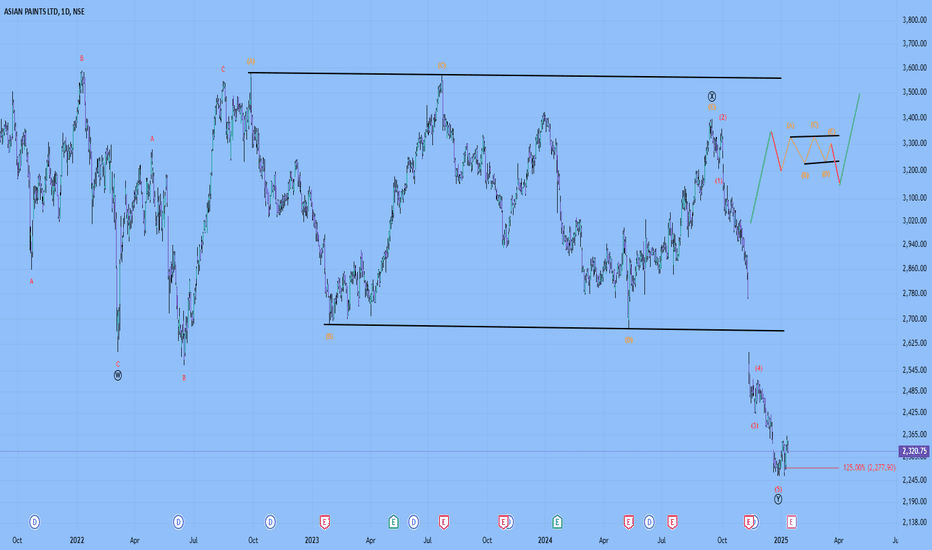Click the 3,800.00 price axis label

(x=915, y=20)
